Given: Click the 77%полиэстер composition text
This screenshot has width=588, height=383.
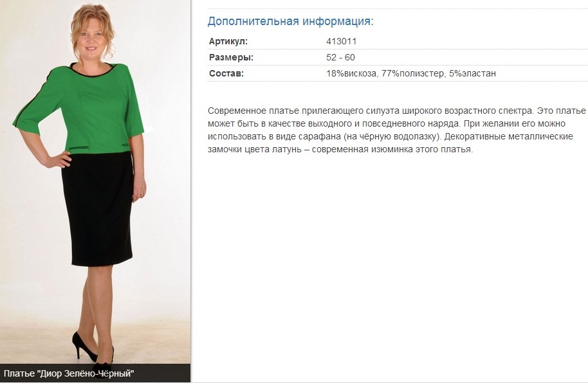Looking at the screenshot, I should tap(412, 73).
